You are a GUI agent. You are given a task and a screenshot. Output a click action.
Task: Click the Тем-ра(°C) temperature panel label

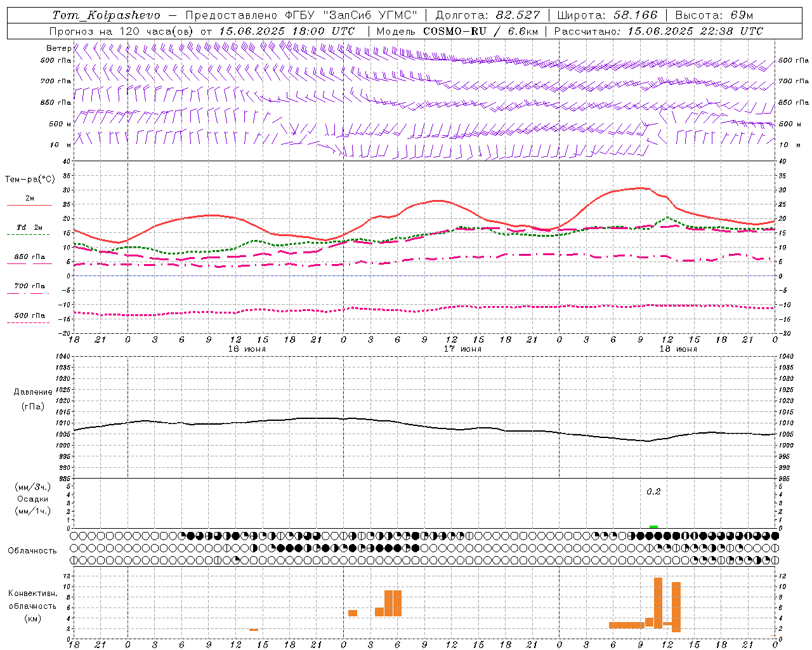point(30,180)
